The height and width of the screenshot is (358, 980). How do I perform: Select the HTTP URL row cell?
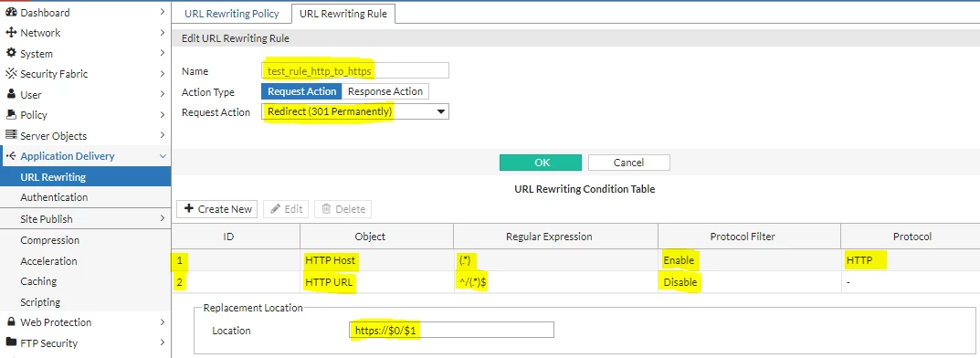(x=377, y=282)
